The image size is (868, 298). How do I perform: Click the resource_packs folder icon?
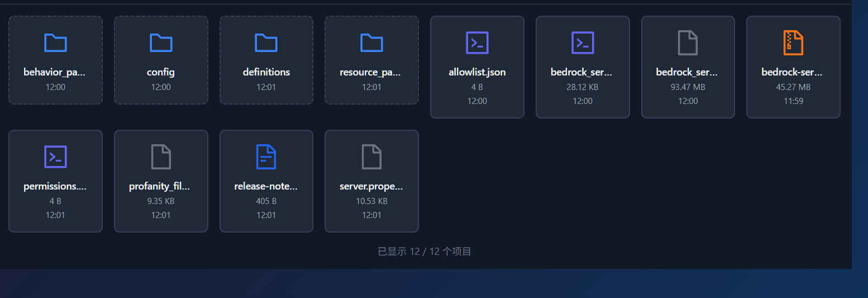click(371, 43)
